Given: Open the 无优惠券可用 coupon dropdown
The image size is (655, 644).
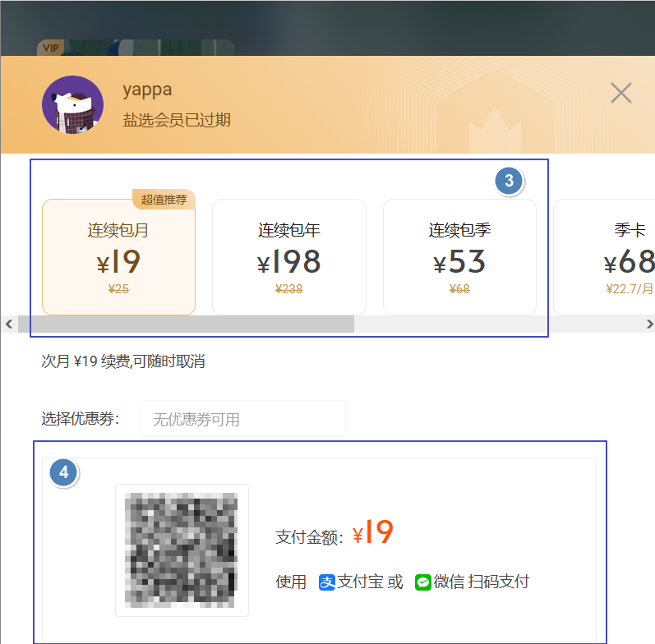Looking at the screenshot, I should coord(243,418).
